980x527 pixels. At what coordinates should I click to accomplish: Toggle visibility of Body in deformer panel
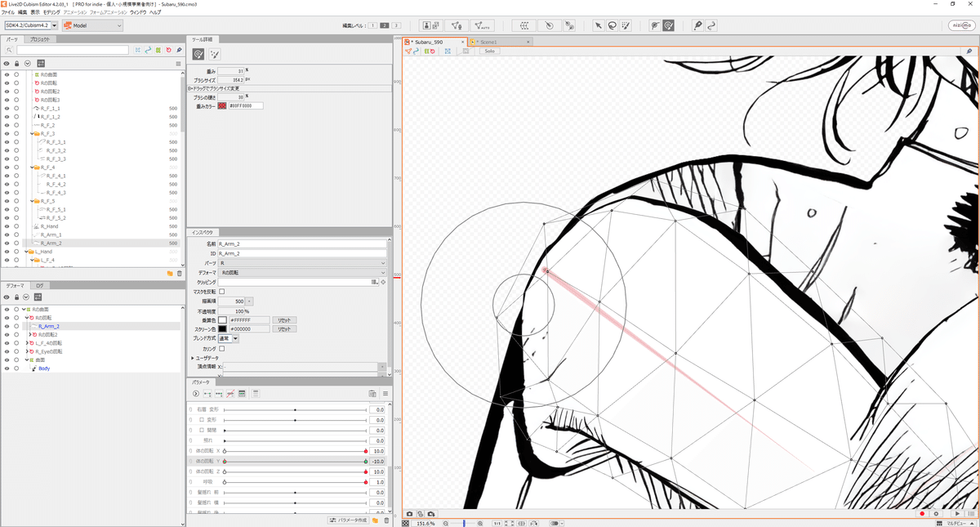tap(7, 368)
